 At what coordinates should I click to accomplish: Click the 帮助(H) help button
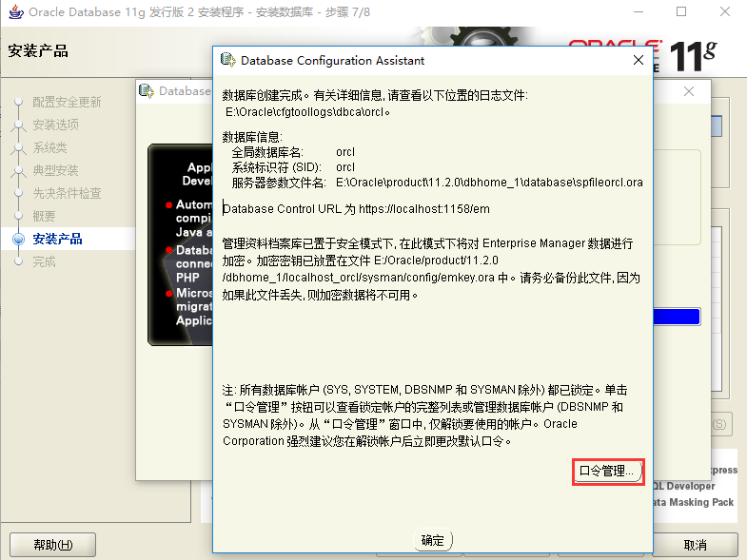click(x=52, y=545)
